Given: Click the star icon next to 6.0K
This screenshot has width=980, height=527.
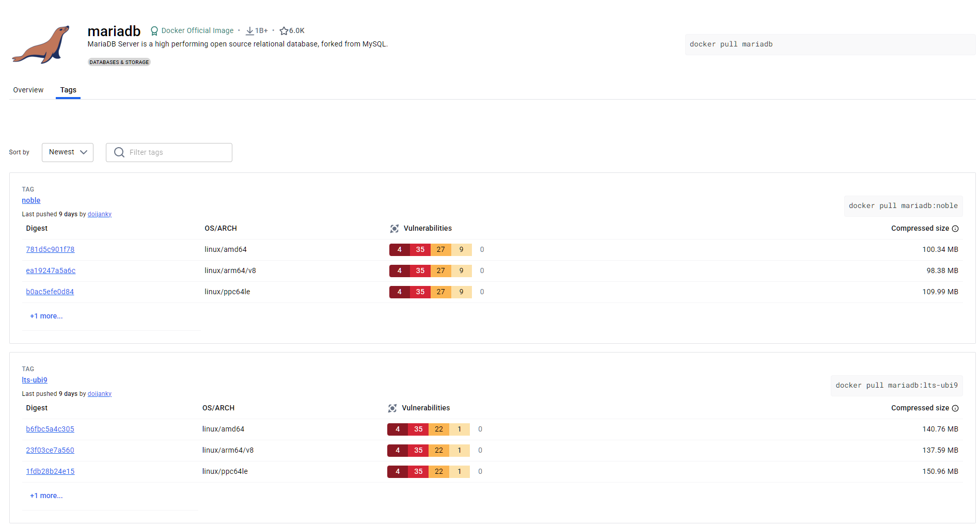Looking at the screenshot, I should coord(283,31).
